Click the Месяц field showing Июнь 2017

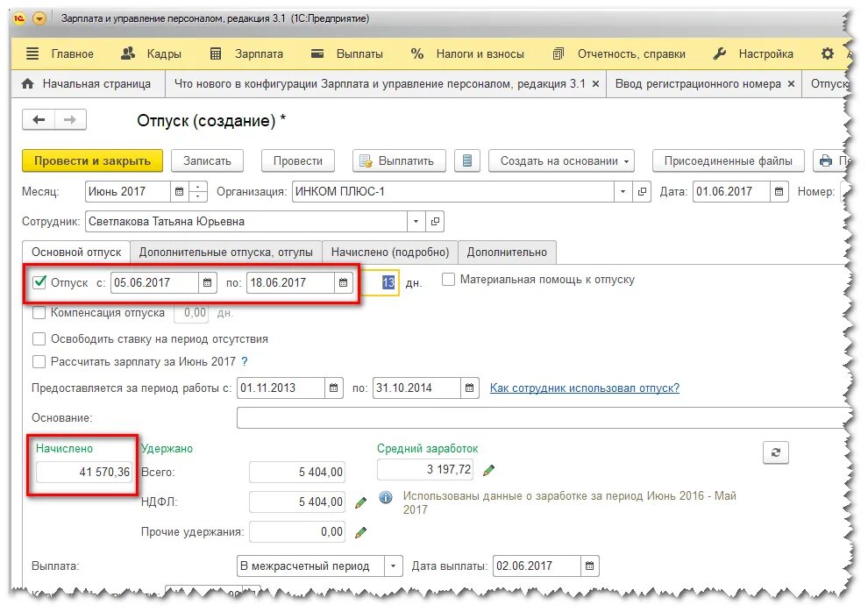tap(128, 191)
